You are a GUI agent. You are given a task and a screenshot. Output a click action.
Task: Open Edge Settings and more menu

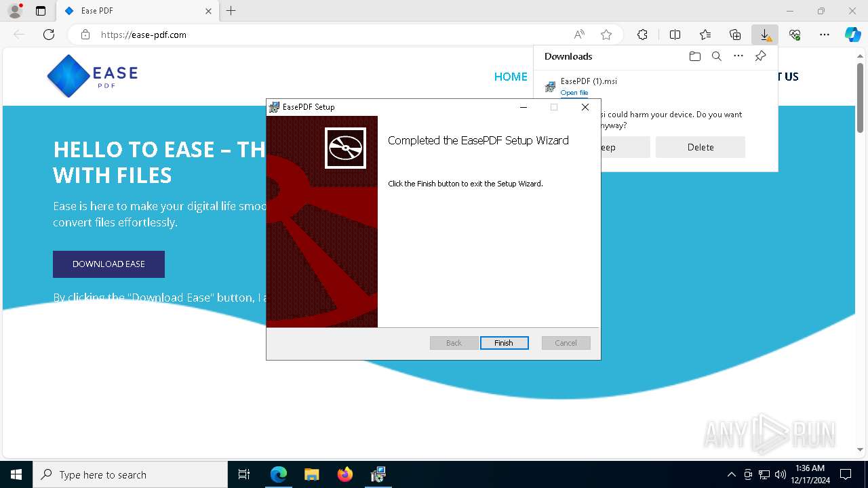click(825, 35)
